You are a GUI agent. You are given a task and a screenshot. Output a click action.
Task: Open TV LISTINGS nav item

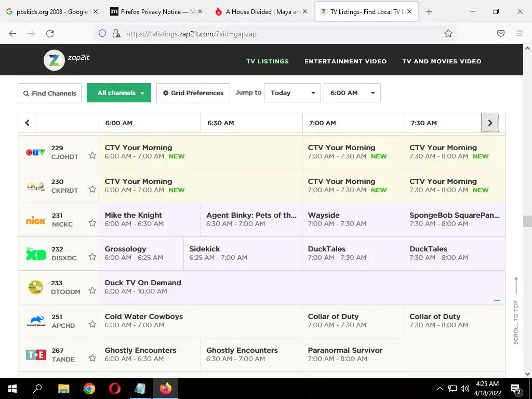(x=268, y=61)
